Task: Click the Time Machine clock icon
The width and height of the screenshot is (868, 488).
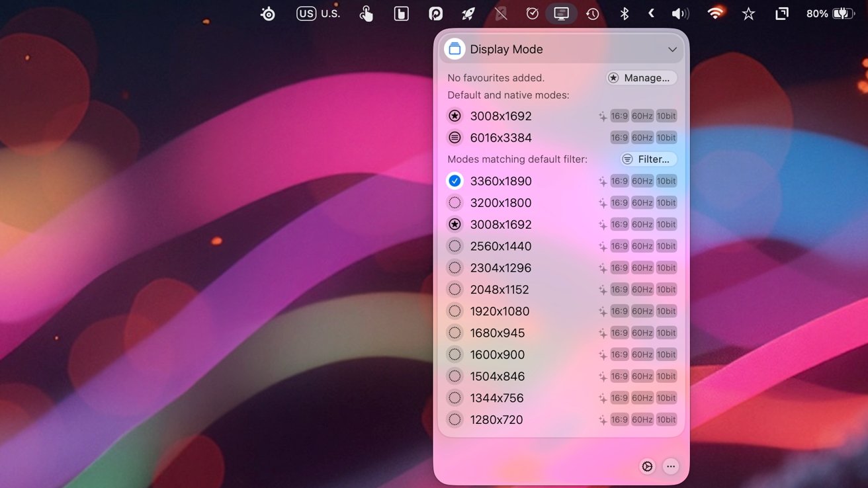Action: 592,13
